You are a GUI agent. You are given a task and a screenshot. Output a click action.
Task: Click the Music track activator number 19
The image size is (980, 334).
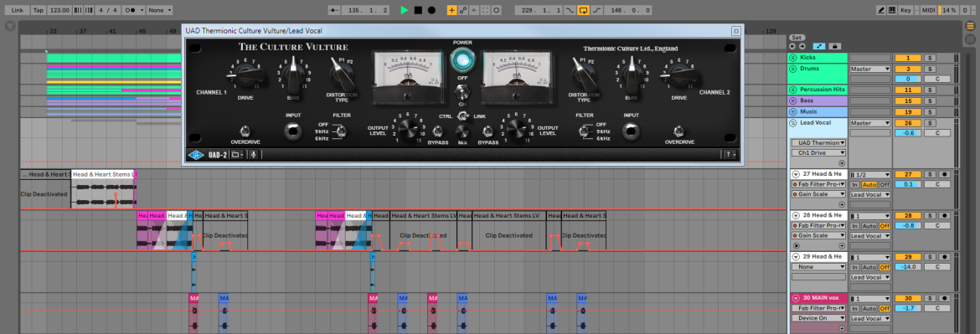(x=908, y=111)
